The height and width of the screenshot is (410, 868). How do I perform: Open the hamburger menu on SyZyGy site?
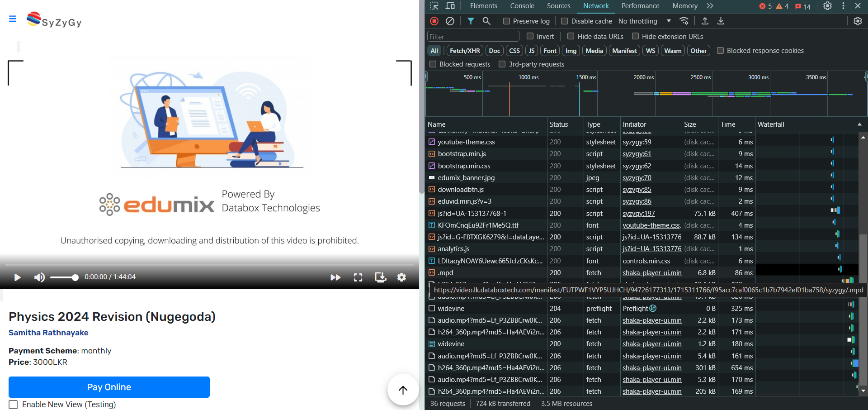point(13,19)
